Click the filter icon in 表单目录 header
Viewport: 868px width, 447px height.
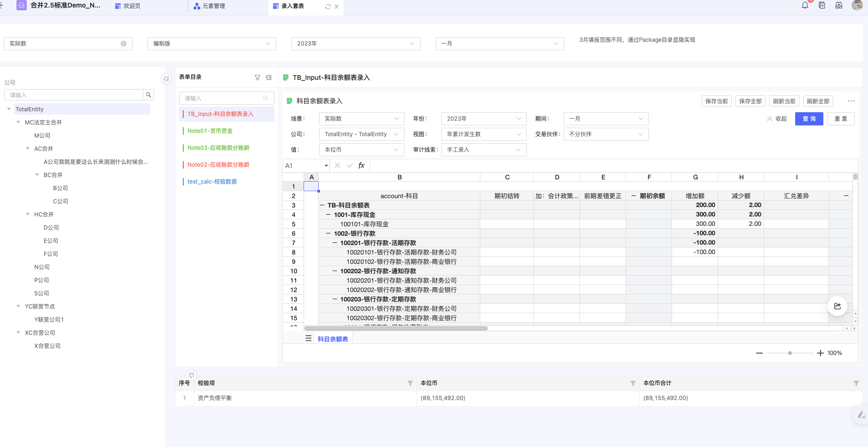[x=257, y=77]
